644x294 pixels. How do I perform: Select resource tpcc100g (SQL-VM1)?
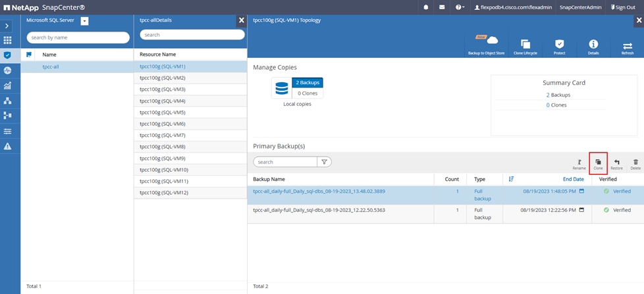(x=190, y=66)
